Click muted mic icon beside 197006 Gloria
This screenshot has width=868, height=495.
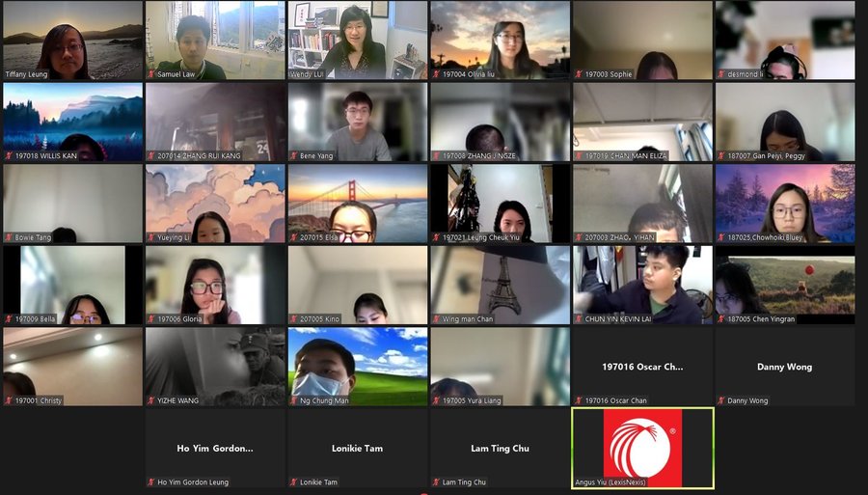151,319
